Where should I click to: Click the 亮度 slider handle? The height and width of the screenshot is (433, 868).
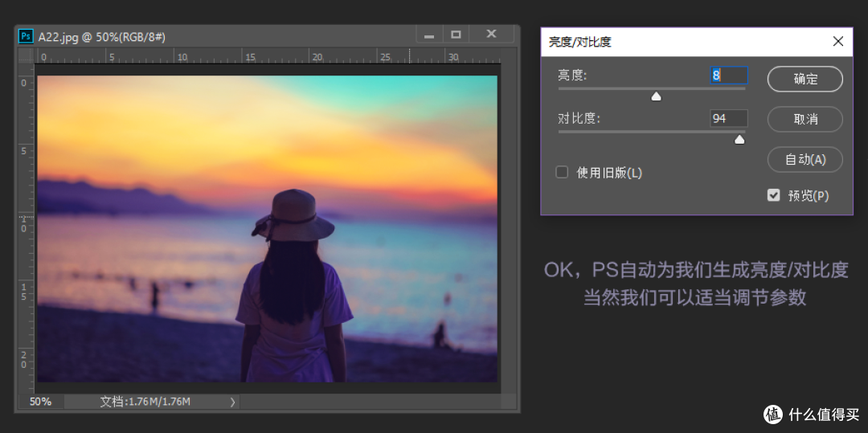click(x=656, y=96)
